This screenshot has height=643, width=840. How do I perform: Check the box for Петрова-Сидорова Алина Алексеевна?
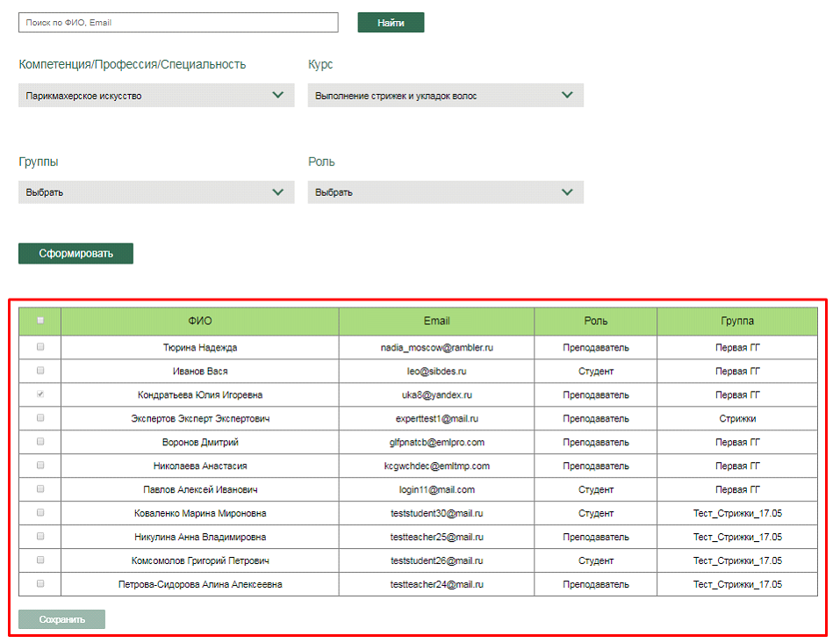point(40,583)
